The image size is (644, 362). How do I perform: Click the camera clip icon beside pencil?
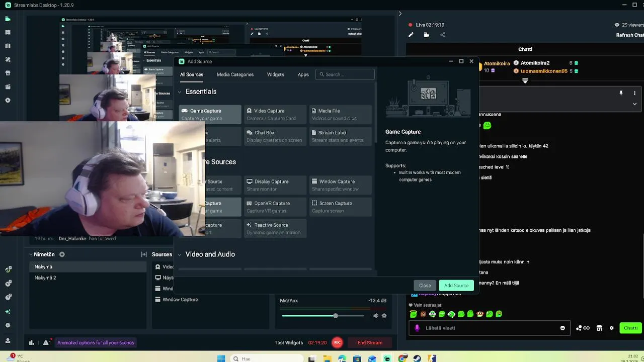point(427,35)
